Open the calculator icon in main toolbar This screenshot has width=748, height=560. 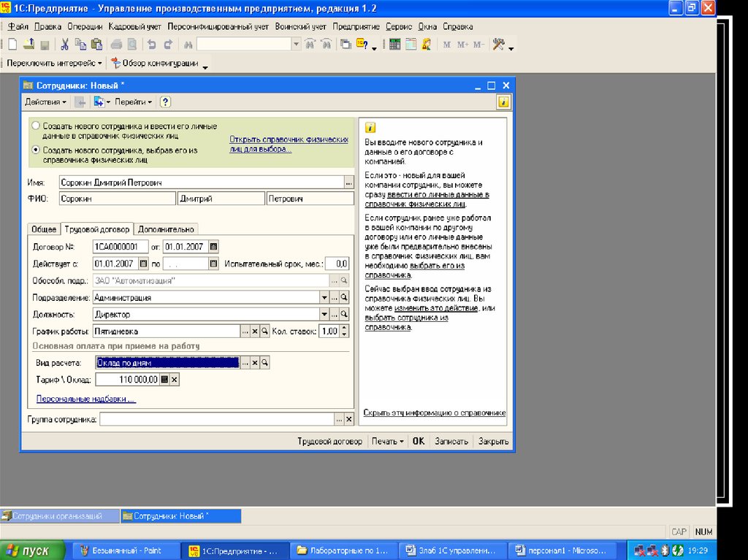pyautogui.click(x=395, y=45)
